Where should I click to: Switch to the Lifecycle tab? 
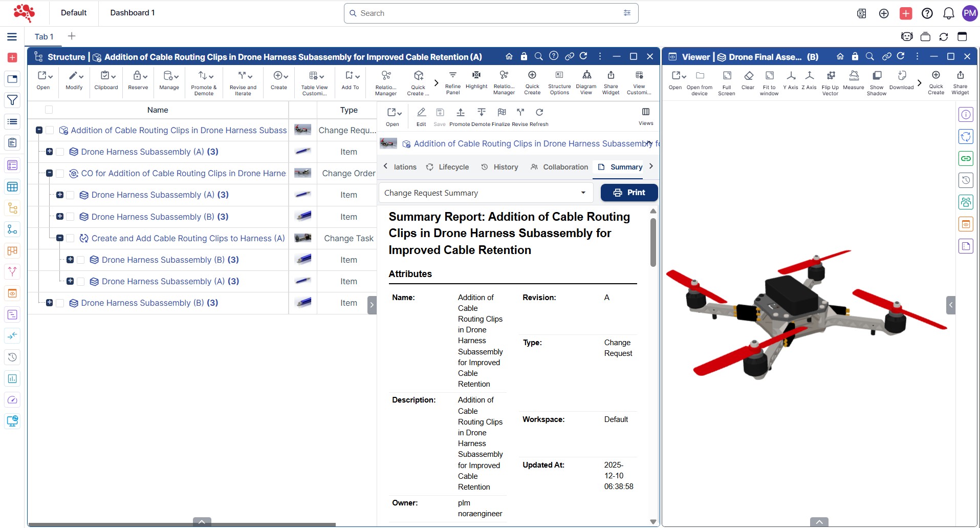coord(448,167)
